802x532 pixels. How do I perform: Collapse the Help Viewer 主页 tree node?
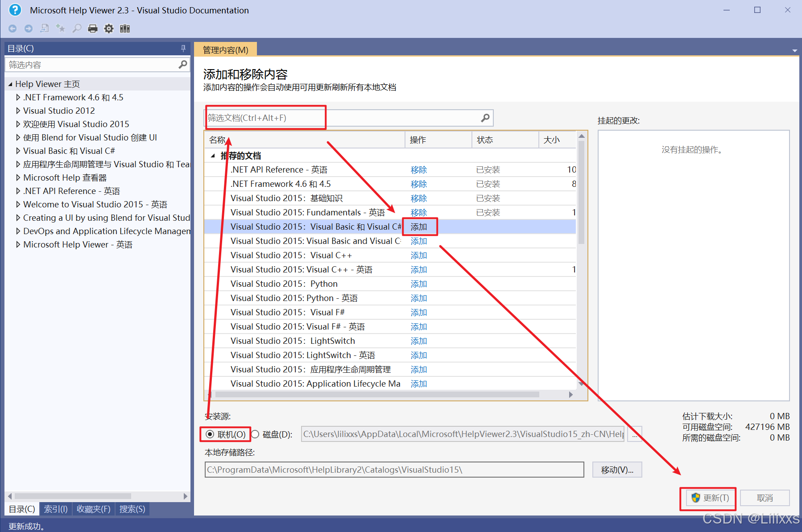click(10, 84)
